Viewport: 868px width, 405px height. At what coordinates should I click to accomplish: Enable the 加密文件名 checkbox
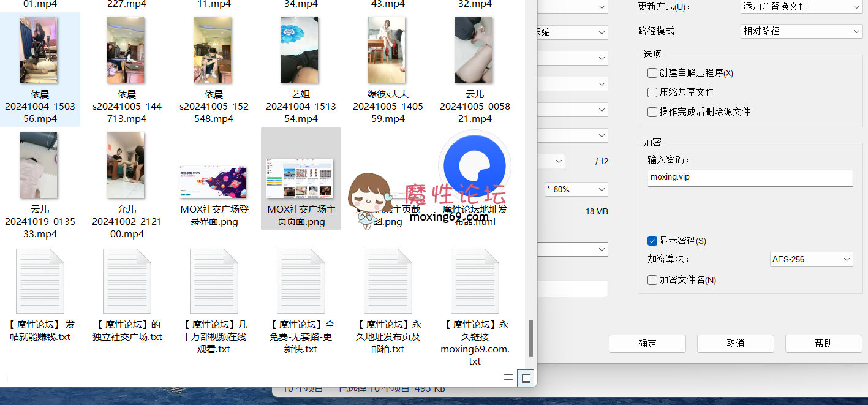(x=652, y=280)
